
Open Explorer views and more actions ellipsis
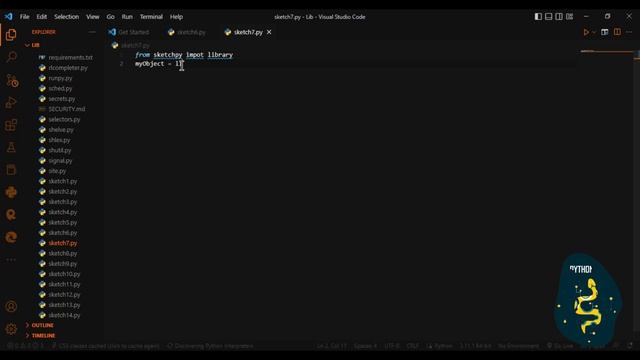tap(92, 32)
